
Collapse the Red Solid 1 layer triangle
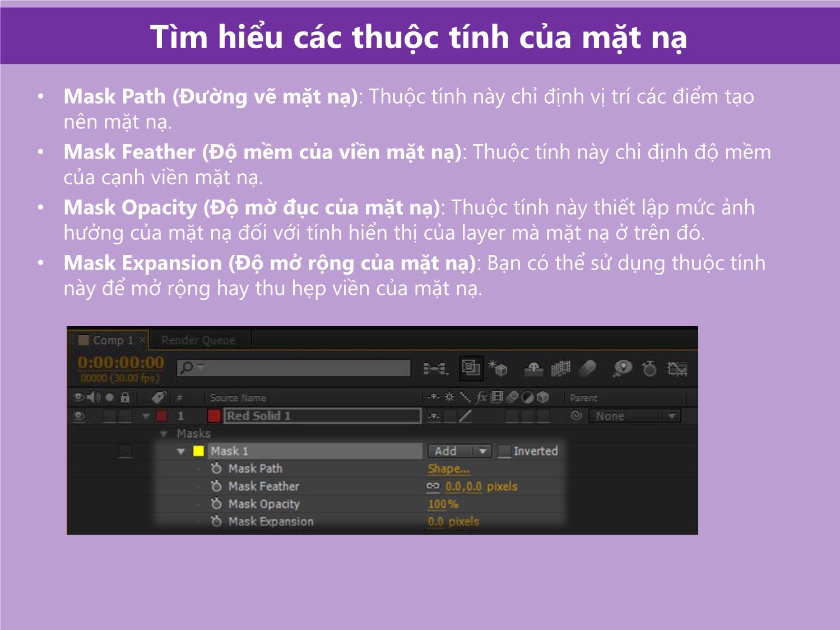tap(146, 416)
